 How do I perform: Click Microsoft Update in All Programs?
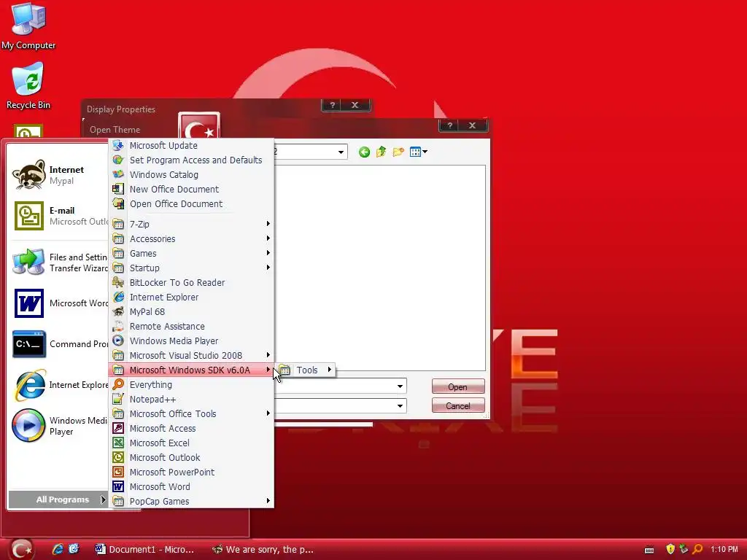coord(192,146)
